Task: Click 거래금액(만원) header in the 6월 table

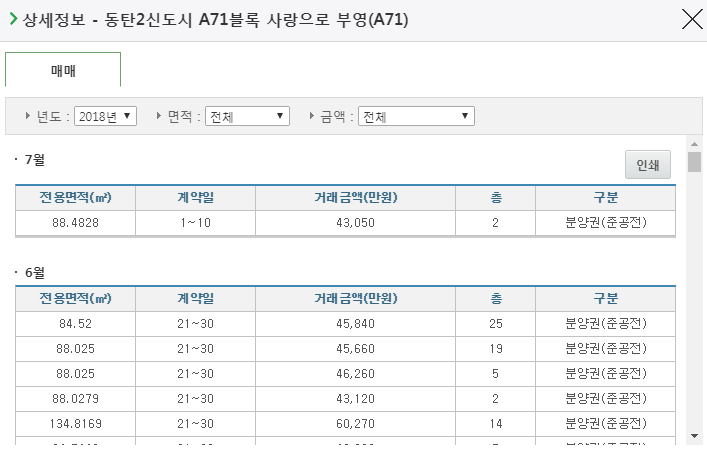Action: tap(355, 298)
